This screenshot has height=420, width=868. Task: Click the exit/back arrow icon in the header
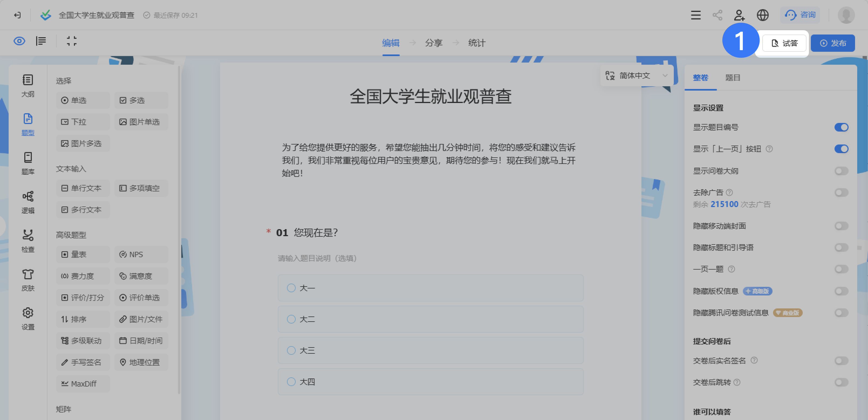click(x=17, y=15)
